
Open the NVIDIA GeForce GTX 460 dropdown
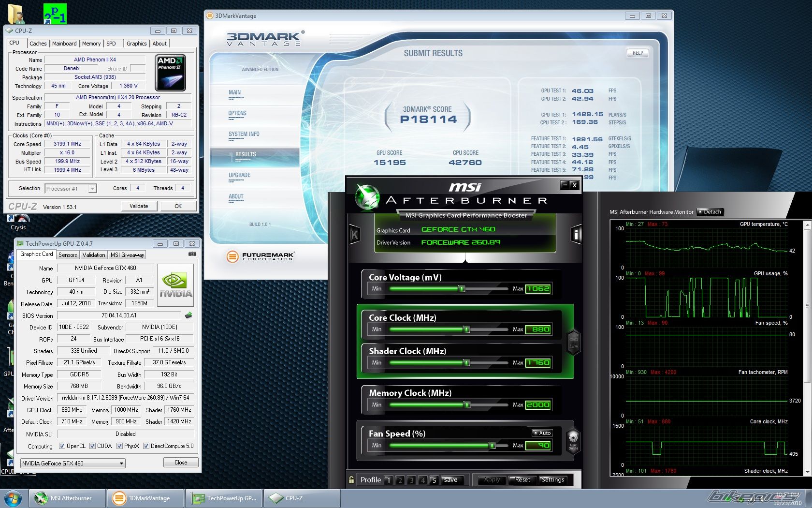click(x=73, y=463)
